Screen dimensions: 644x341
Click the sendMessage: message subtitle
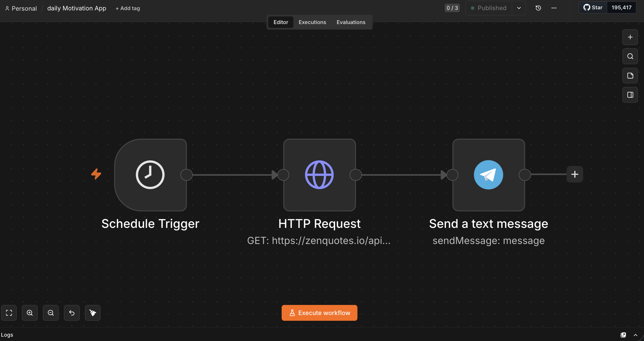tap(489, 241)
